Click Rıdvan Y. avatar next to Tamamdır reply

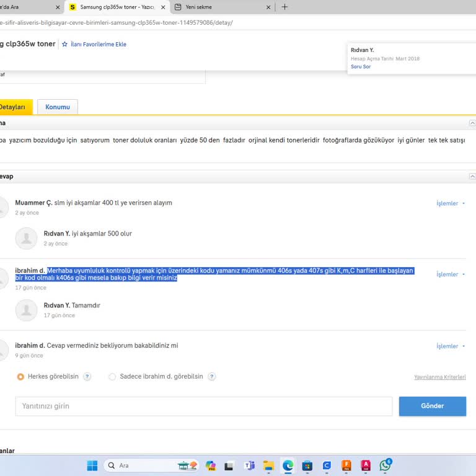point(27,310)
